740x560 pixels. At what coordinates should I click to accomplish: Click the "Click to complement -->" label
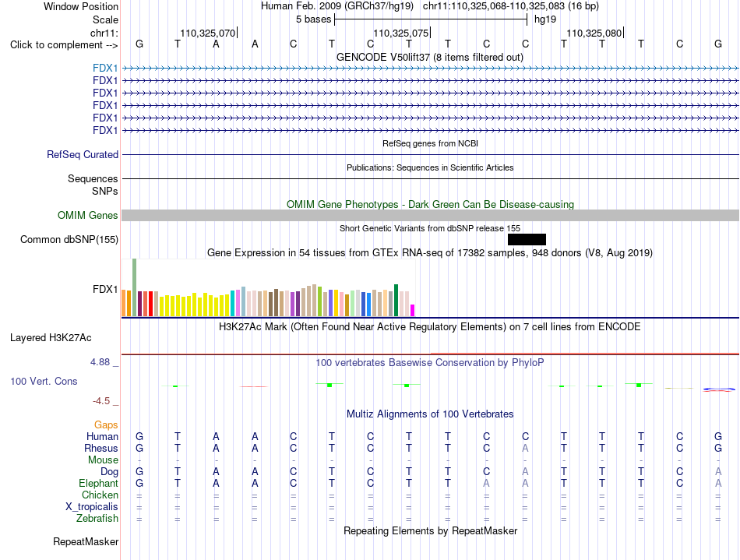coord(64,45)
